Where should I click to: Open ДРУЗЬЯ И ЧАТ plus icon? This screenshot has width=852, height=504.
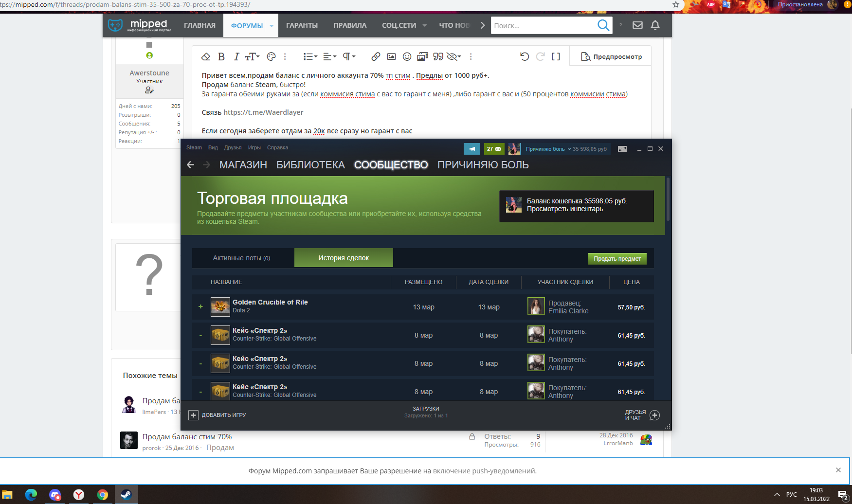tap(655, 415)
